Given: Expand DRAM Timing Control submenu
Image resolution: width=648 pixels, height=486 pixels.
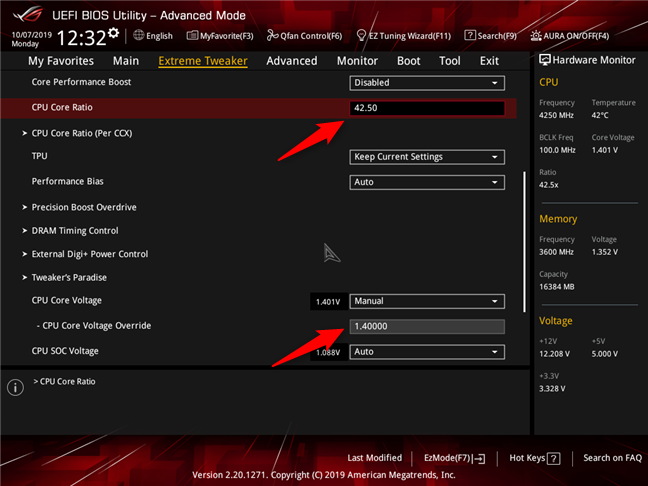Looking at the screenshot, I should [75, 231].
